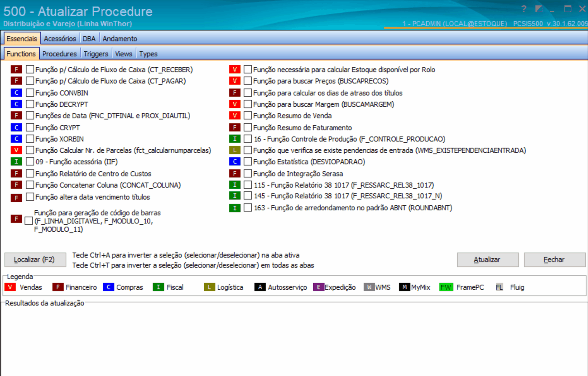Click the I icon beside 145 - F_RESSARC_REL38_1017_N

(234, 196)
